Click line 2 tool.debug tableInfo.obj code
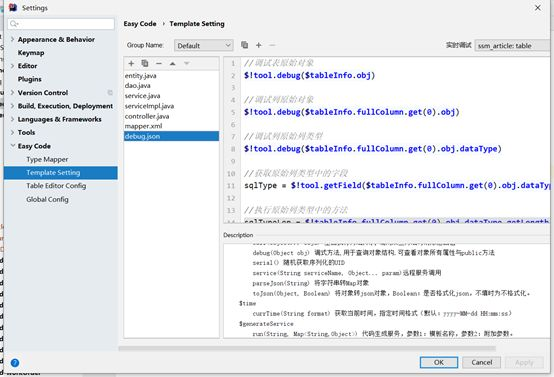554x377 pixels. tap(310, 75)
